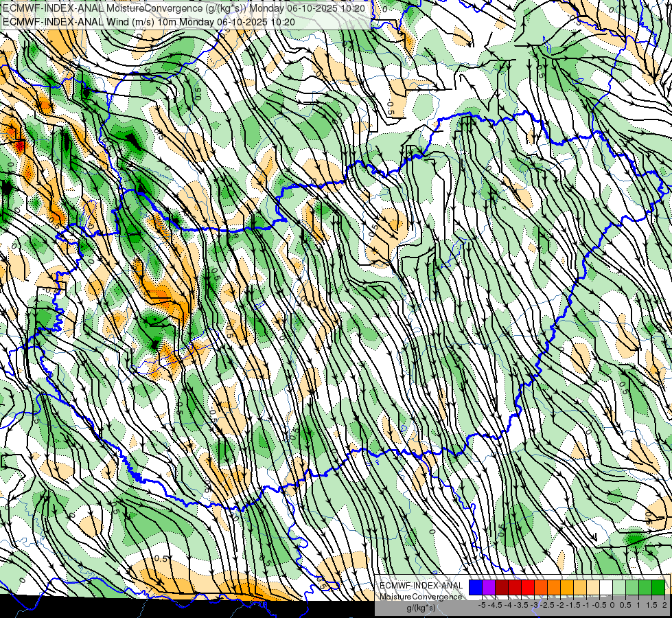Choose the bright red swatch between -3.5 and -3
The height and width of the screenshot is (618, 672).
point(528,588)
